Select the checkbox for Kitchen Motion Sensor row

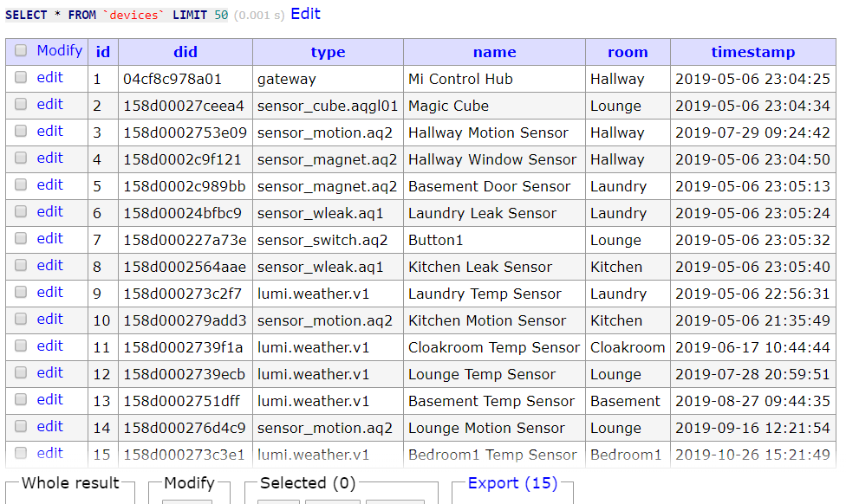[21, 319]
